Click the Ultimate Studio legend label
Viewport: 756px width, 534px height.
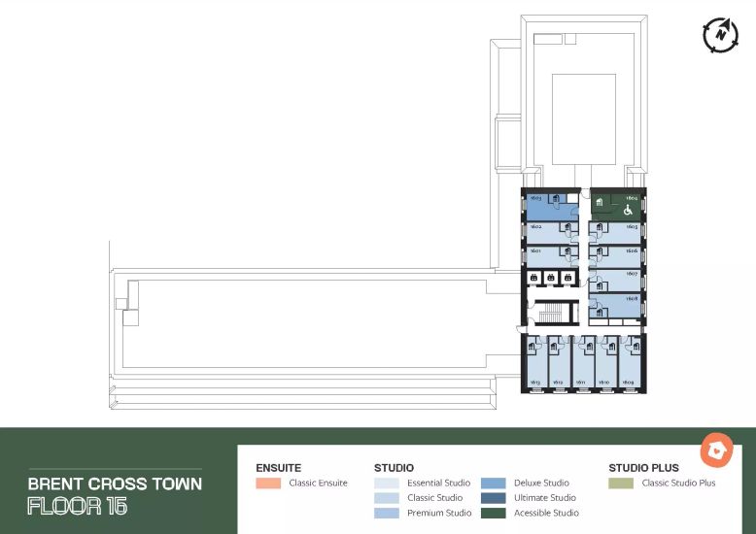tap(545, 498)
